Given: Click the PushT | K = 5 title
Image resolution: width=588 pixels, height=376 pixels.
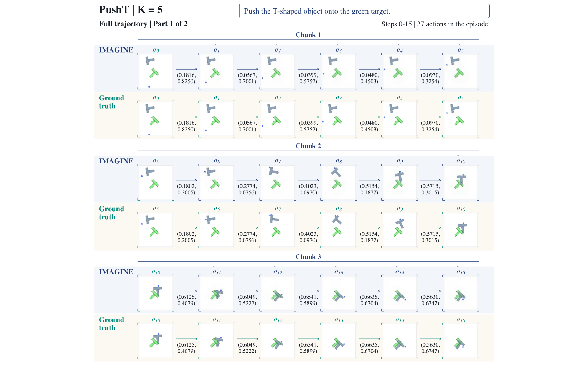Looking at the screenshot, I should [131, 10].
